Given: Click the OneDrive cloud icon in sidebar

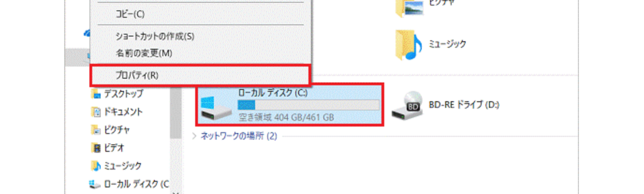Looking at the screenshot, I should (x=87, y=33).
